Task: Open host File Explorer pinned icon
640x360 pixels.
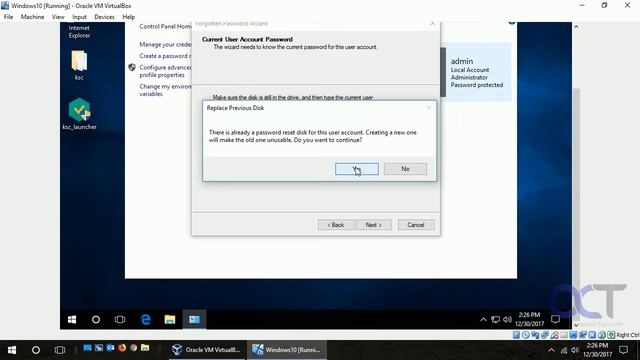Action: click(x=145, y=348)
